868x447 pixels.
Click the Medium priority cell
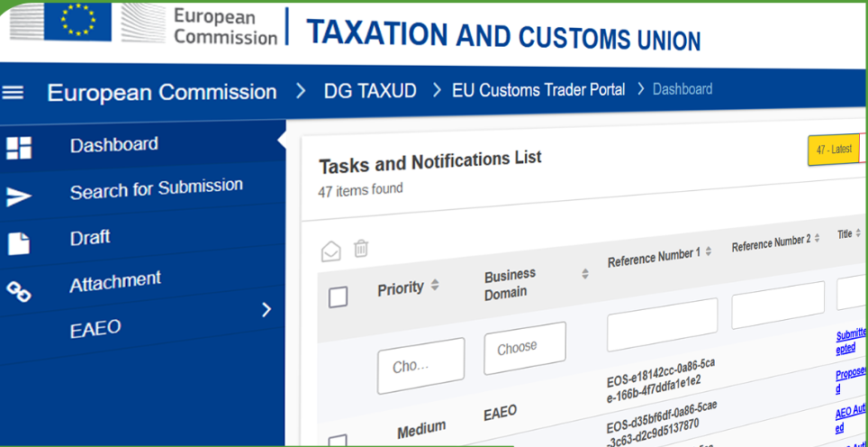pos(421,428)
